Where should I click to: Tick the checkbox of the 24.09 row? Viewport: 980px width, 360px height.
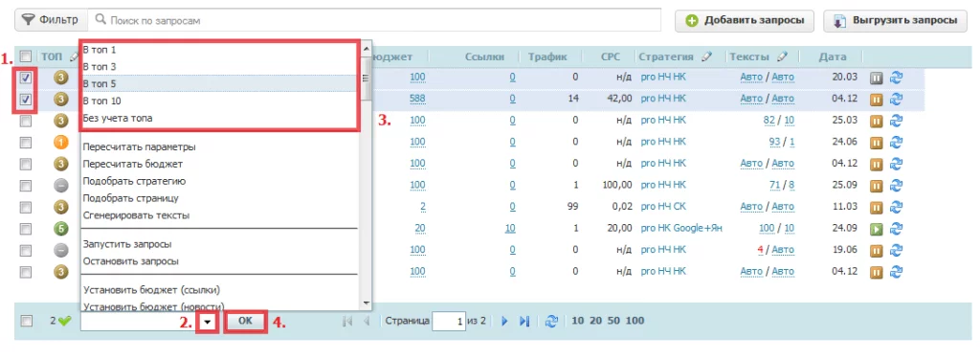tap(25, 229)
